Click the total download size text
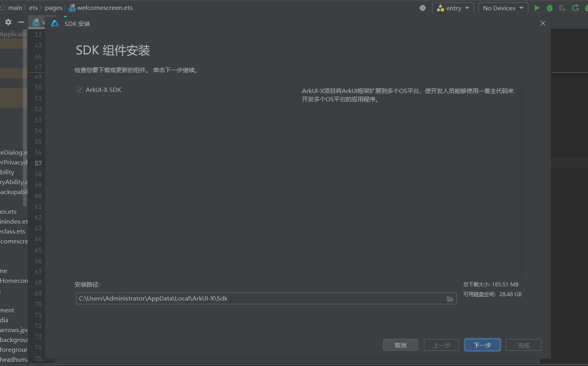This screenshot has height=366, width=588. [x=491, y=284]
